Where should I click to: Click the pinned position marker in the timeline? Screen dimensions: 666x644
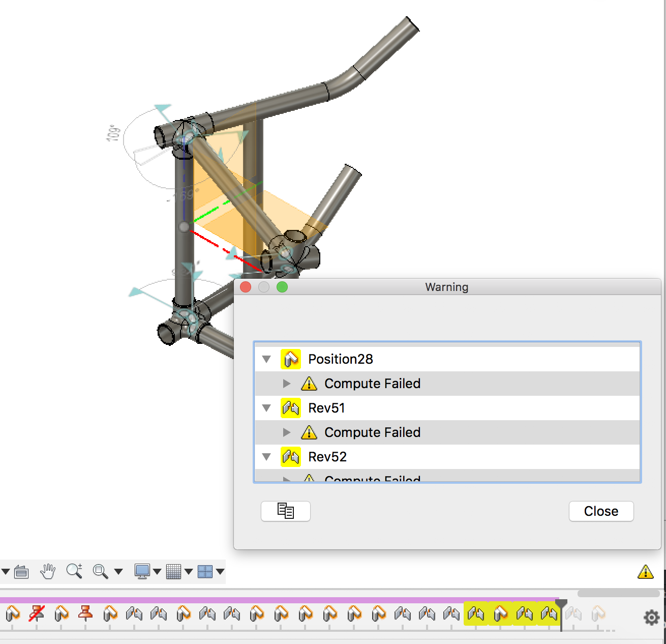point(85,614)
